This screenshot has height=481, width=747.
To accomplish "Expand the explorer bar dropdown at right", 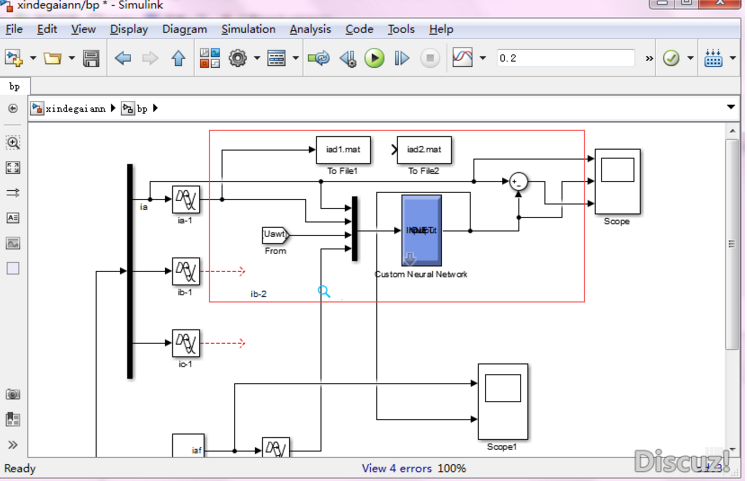I will pyautogui.click(x=731, y=108).
